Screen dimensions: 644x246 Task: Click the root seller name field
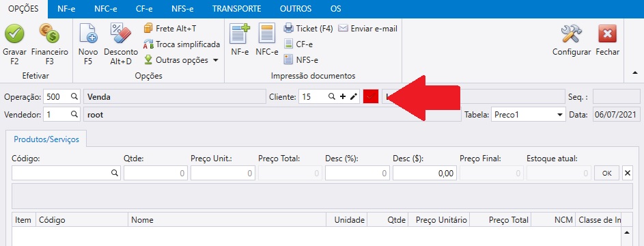(x=272, y=115)
